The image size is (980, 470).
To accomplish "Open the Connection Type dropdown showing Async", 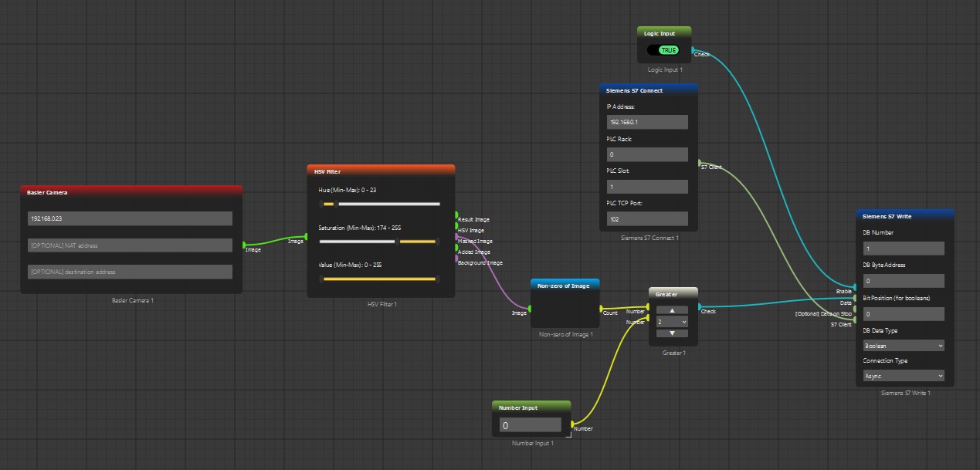I will (904, 376).
